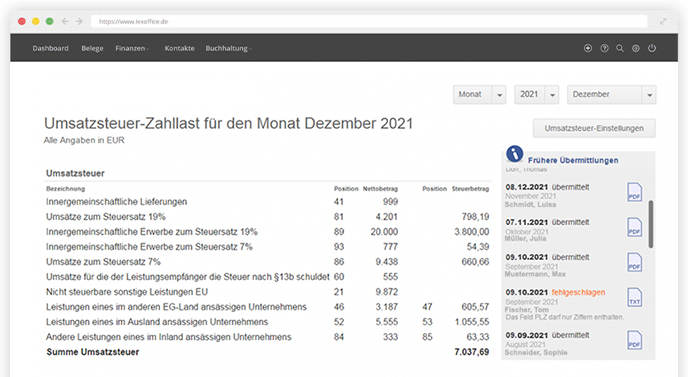
Task: Go forward with browser forward arrow
Action: click(x=79, y=21)
